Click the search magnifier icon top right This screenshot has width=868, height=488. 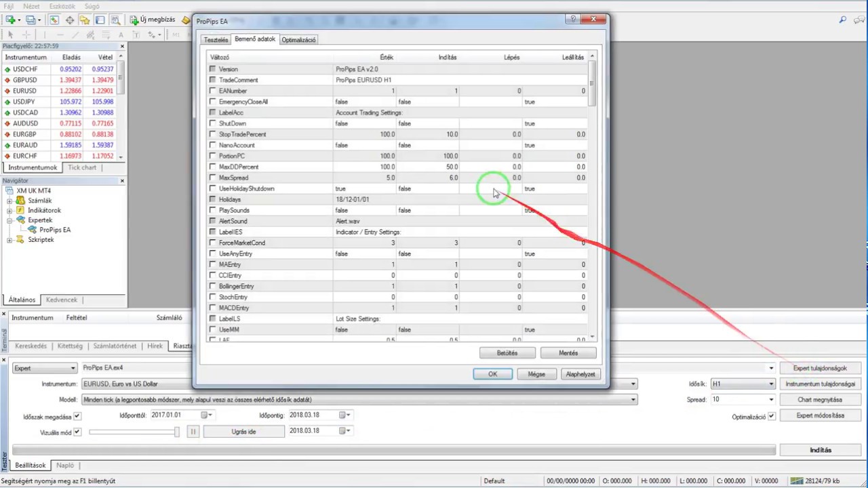tap(843, 20)
